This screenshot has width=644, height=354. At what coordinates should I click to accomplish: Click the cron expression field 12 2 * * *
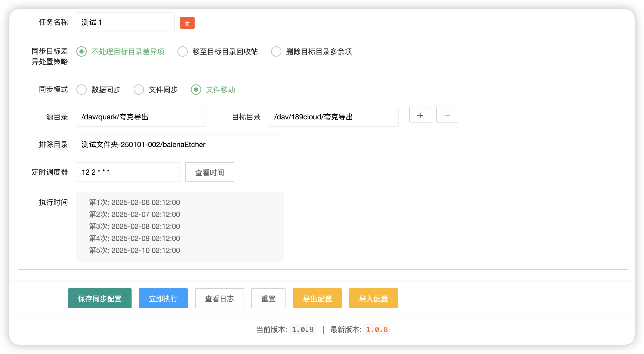(128, 172)
